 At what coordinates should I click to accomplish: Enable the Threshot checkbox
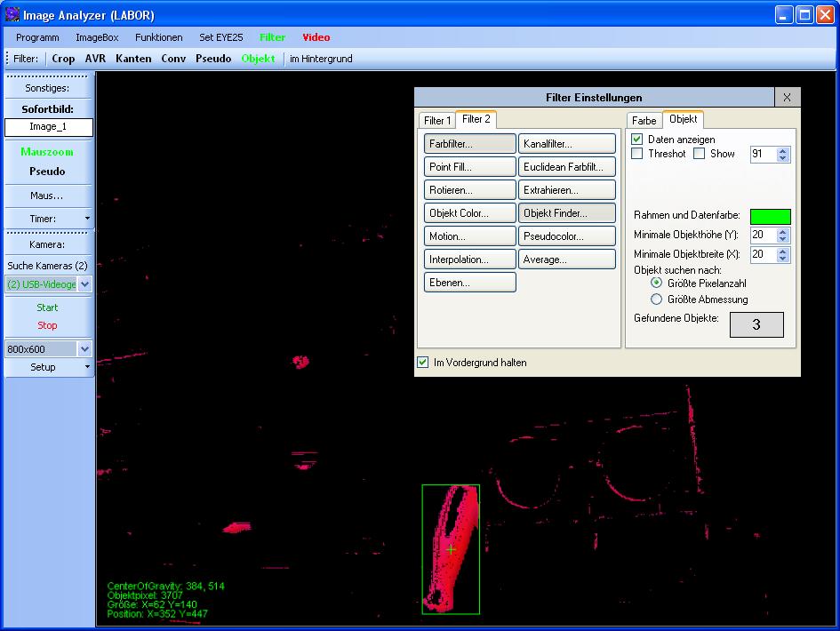pos(637,154)
